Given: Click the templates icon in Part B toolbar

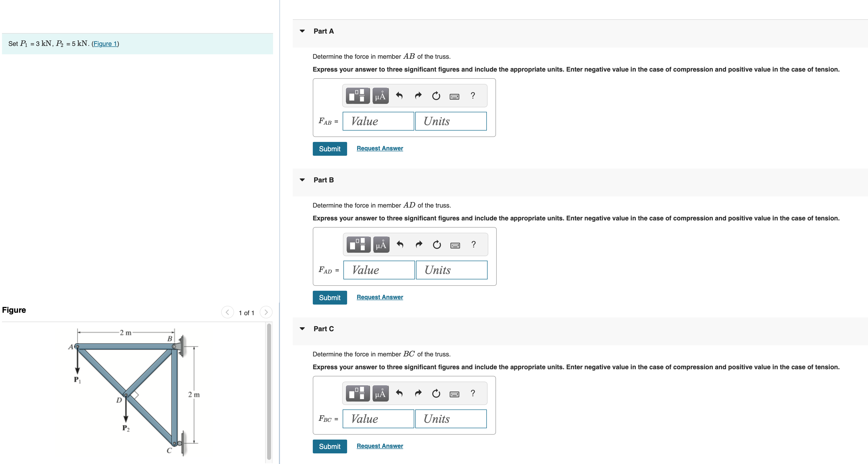Looking at the screenshot, I should tap(358, 245).
